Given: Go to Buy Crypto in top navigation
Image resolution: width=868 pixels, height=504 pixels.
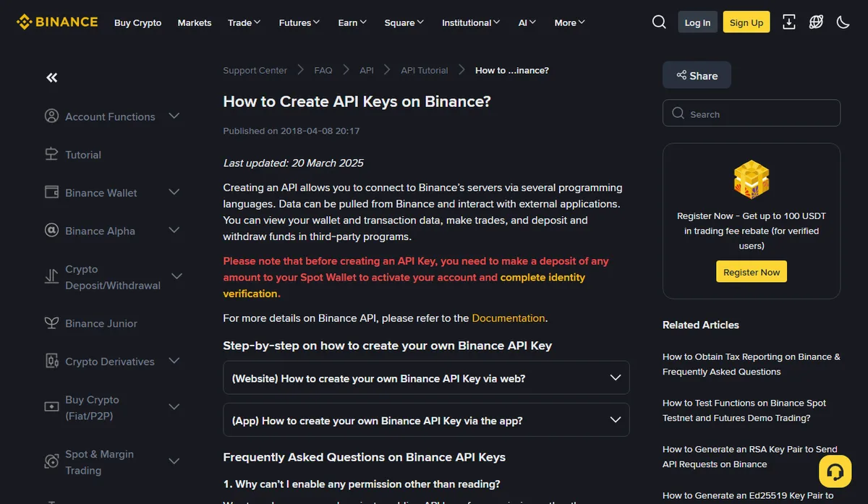Looking at the screenshot, I should point(137,22).
